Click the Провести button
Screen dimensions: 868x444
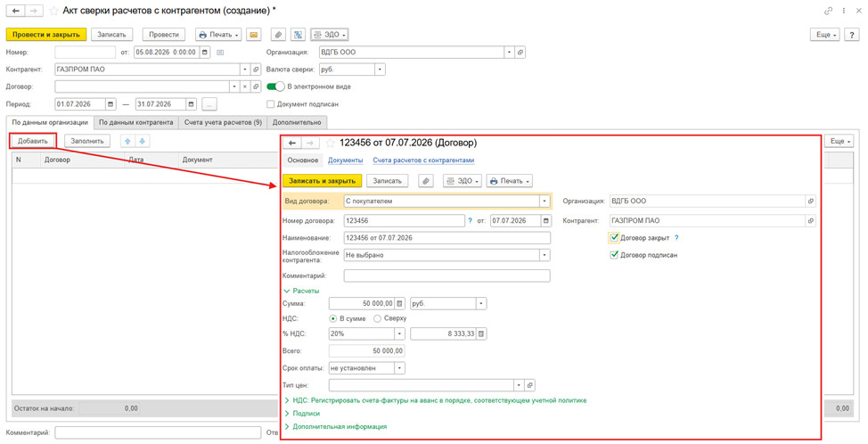click(164, 34)
